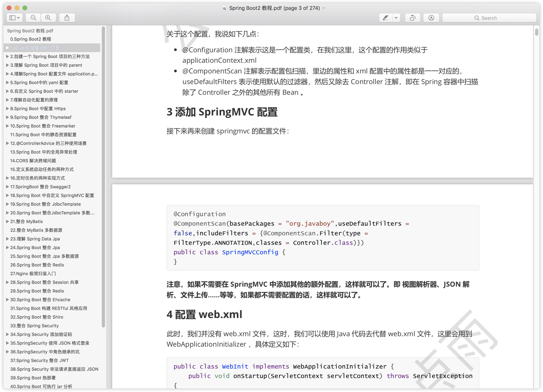Click heading 3 添加 SpringMVC 配置
This screenshot has height=392, width=543.
click(222, 112)
